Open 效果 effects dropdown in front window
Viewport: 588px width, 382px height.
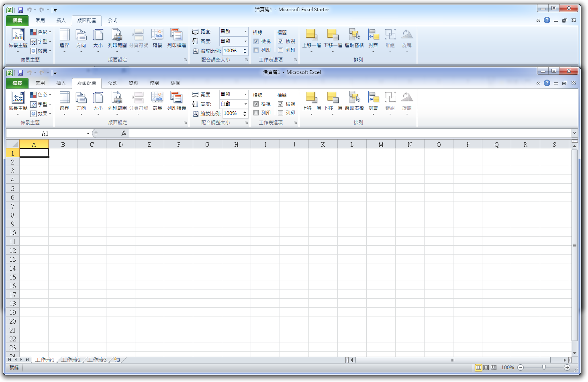41,114
